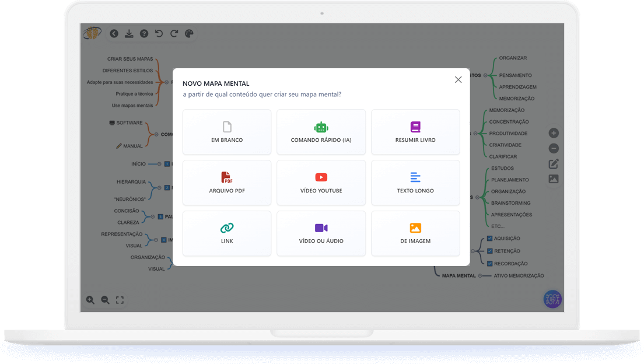Click the Download map icon
Image resolution: width=644 pixels, height=364 pixels.
coord(129,33)
